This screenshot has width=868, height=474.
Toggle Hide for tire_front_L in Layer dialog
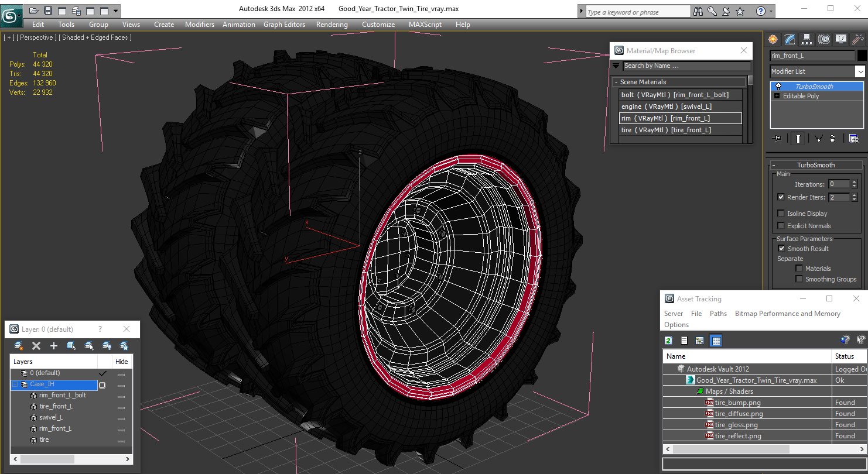[121, 407]
